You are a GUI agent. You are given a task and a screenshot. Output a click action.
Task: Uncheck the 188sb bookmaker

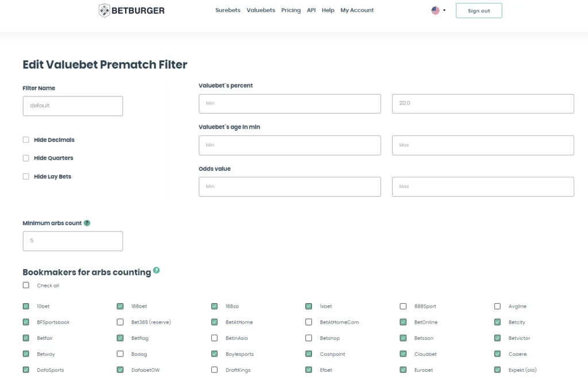coord(215,306)
